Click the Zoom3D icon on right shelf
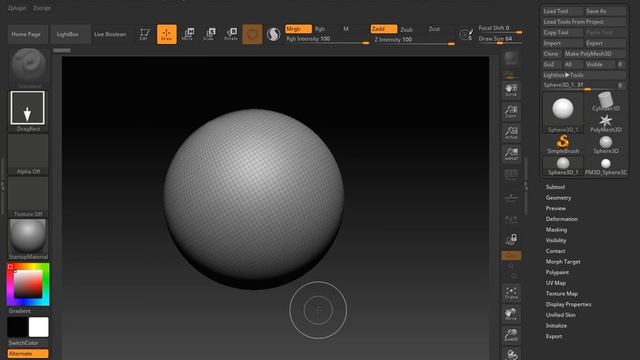This screenshot has height=360, width=640. (x=511, y=336)
